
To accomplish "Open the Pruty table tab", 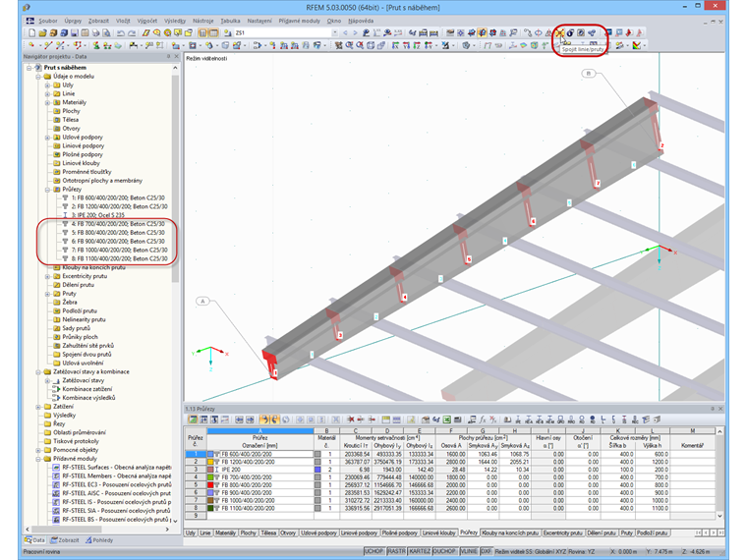I will (x=626, y=532).
